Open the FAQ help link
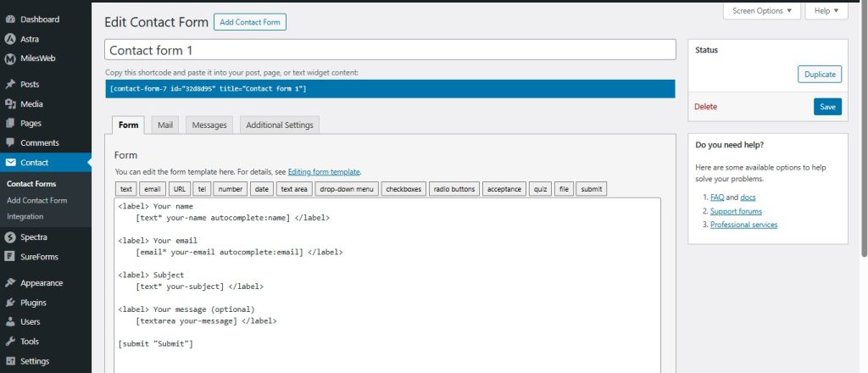This screenshot has width=868, height=373. pyautogui.click(x=717, y=198)
